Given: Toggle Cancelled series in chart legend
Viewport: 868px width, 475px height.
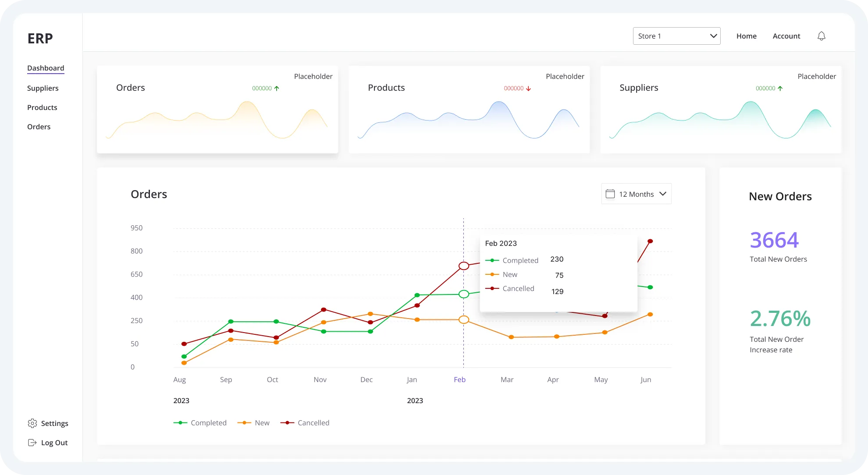Looking at the screenshot, I should [x=305, y=423].
